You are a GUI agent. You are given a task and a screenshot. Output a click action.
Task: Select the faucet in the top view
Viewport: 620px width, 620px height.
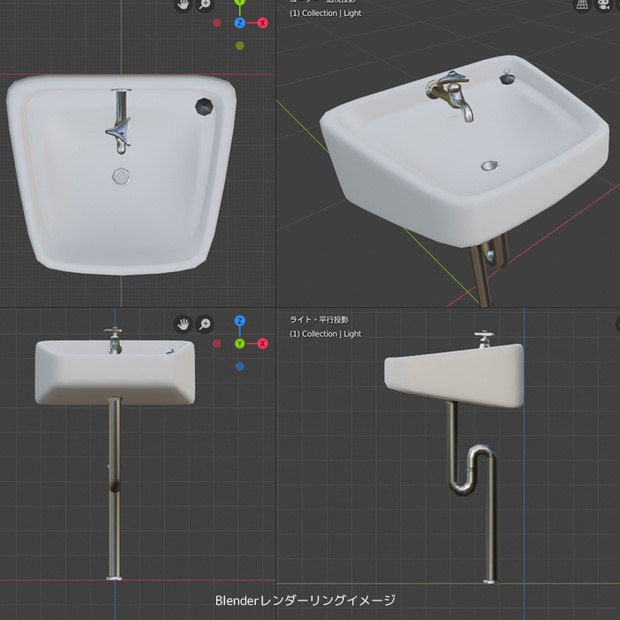click(120, 121)
